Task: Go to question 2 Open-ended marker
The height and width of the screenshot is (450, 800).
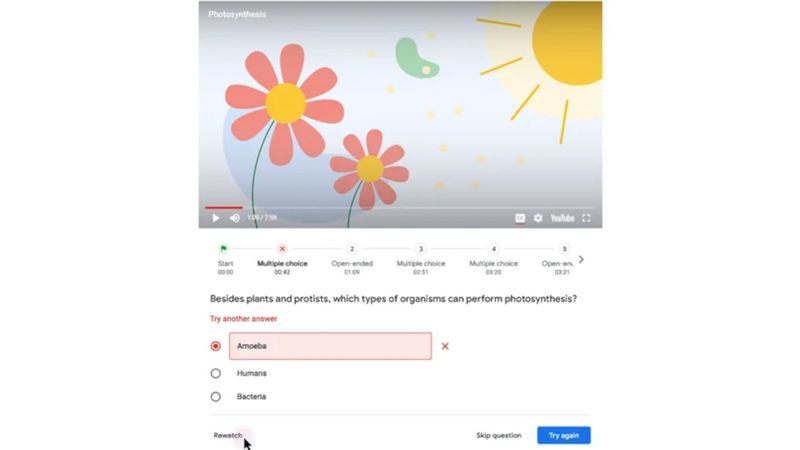Action: point(352,248)
